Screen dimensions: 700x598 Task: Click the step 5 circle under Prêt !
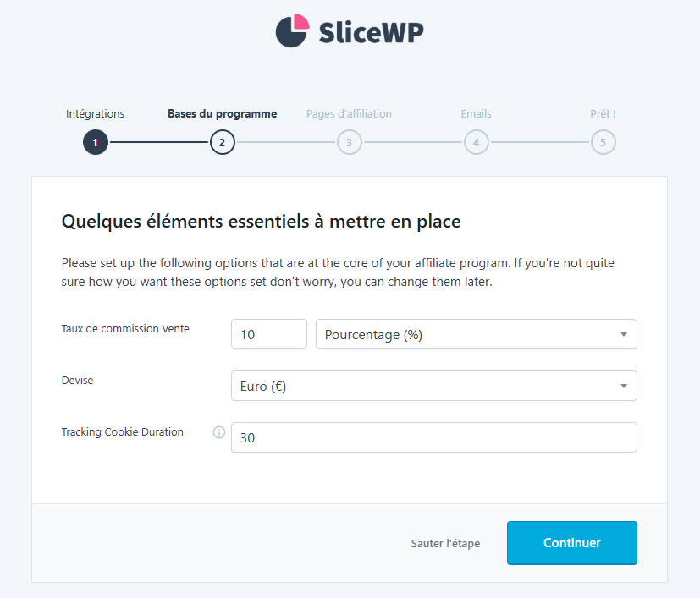point(603,142)
